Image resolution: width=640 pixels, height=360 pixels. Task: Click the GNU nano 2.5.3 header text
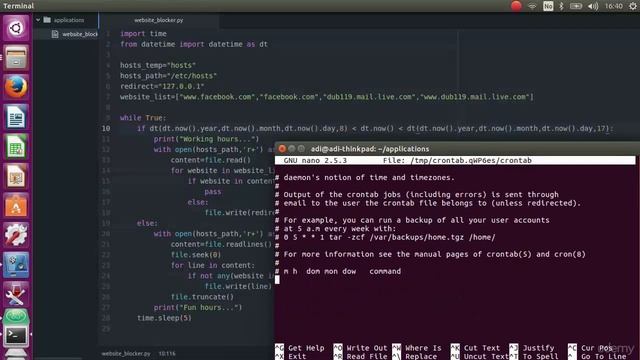click(315, 160)
